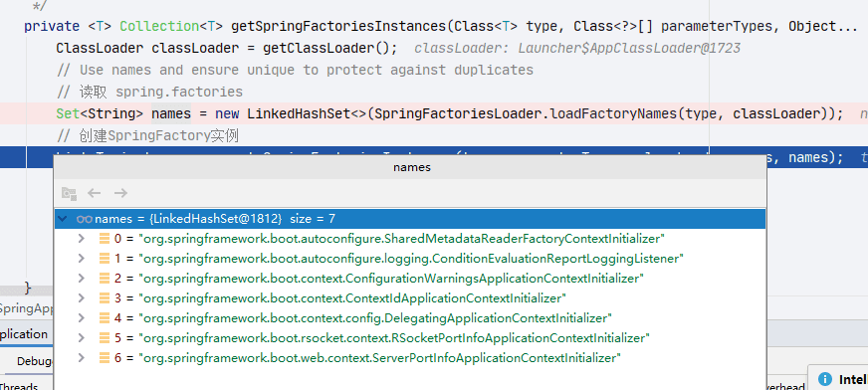Expand element 1 ConditionEvaluationReportLoggingListener
Viewport: 868px width, 390px height.
(x=82, y=259)
